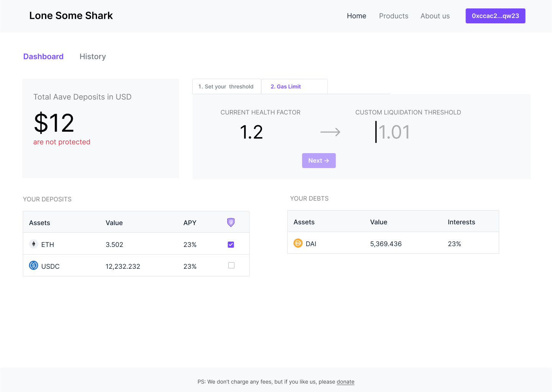The width and height of the screenshot is (552, 392).
Task: Click the ETH asset name
Action: pos(48,245)
